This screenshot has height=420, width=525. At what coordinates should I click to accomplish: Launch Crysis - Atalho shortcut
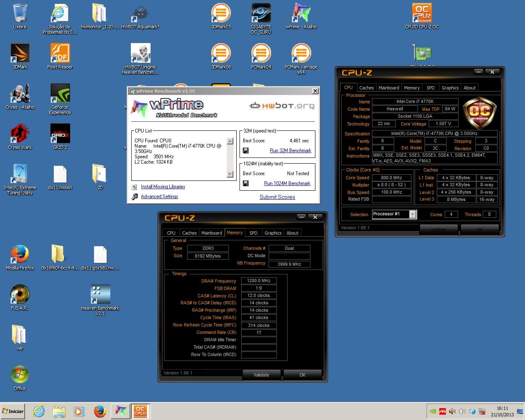pos(20,97)
